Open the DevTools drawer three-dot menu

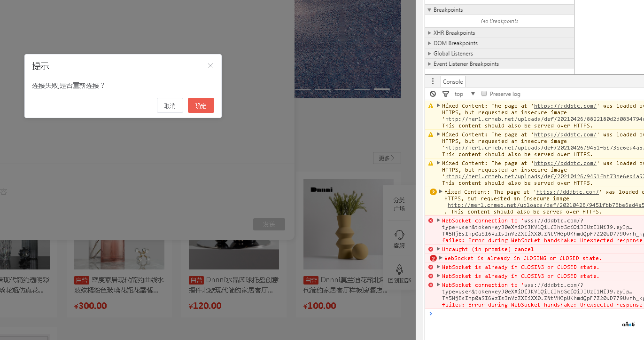pyautogui.click(x=433, y=81)
